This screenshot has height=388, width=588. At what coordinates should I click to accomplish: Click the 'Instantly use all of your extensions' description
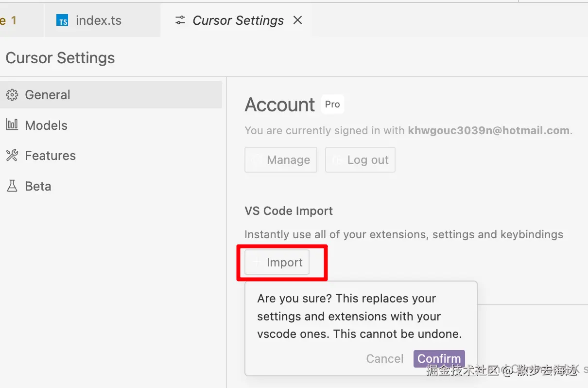coord(404,234)
